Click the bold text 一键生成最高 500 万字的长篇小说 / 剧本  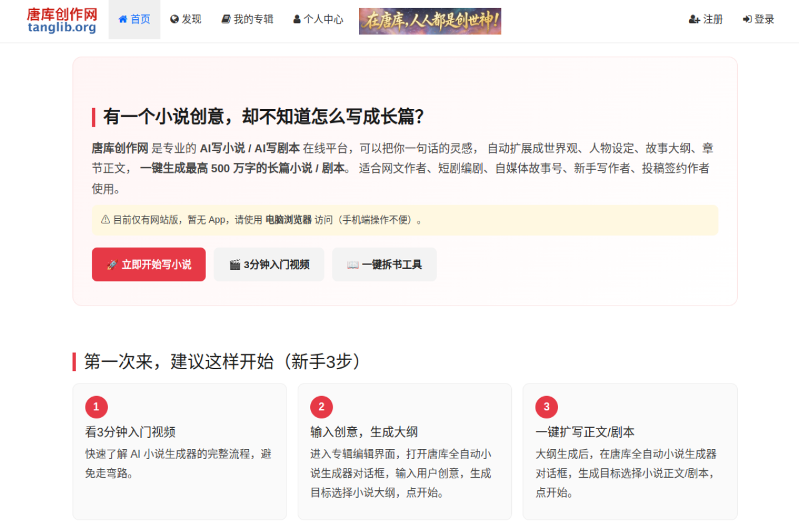[x=242, y=168]
